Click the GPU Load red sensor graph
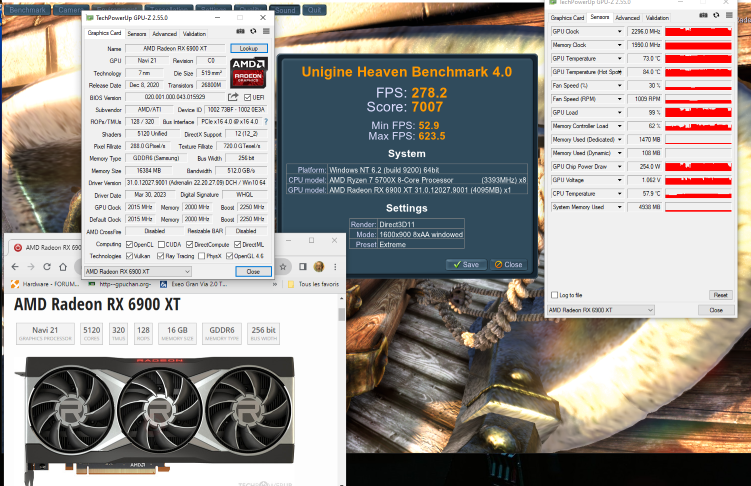The height and width of the screenshot is (486, 751). click(698, 113)
